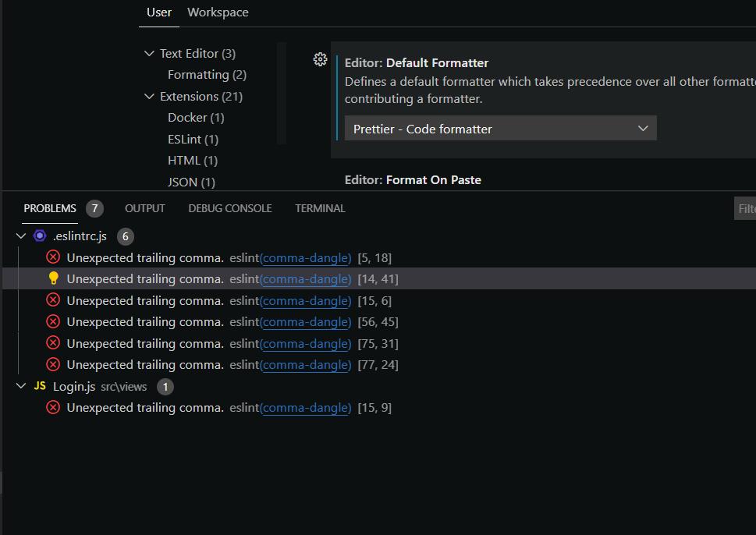Click the error icon for Login.js problem
The image size is (756, 535).
coord(53,407)
